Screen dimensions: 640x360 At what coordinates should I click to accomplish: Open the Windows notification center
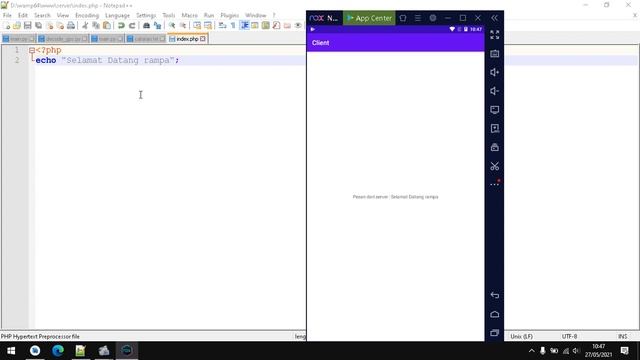point(624,351)
